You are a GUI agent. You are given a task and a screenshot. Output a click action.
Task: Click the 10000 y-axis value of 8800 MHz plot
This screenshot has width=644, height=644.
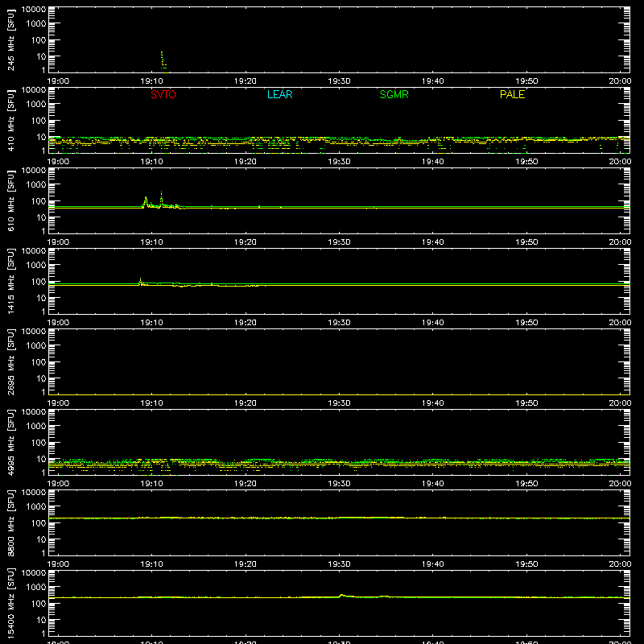pyautogui.click(x=34, y=493)
